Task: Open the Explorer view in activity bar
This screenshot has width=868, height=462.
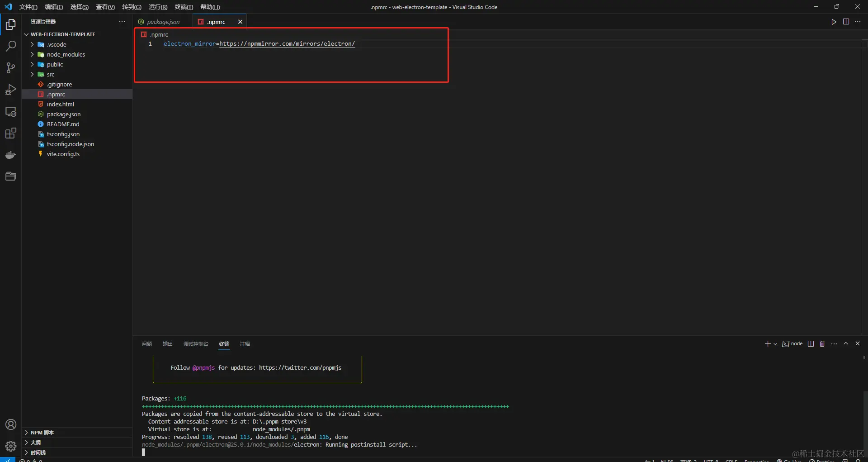Action: pyautogui.click(x=11, y=24)
